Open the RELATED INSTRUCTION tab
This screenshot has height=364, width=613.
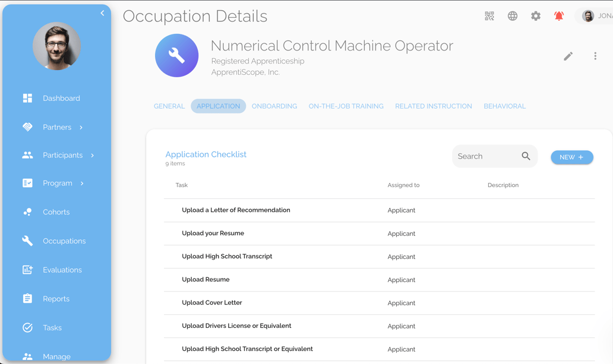click(433, 106)
